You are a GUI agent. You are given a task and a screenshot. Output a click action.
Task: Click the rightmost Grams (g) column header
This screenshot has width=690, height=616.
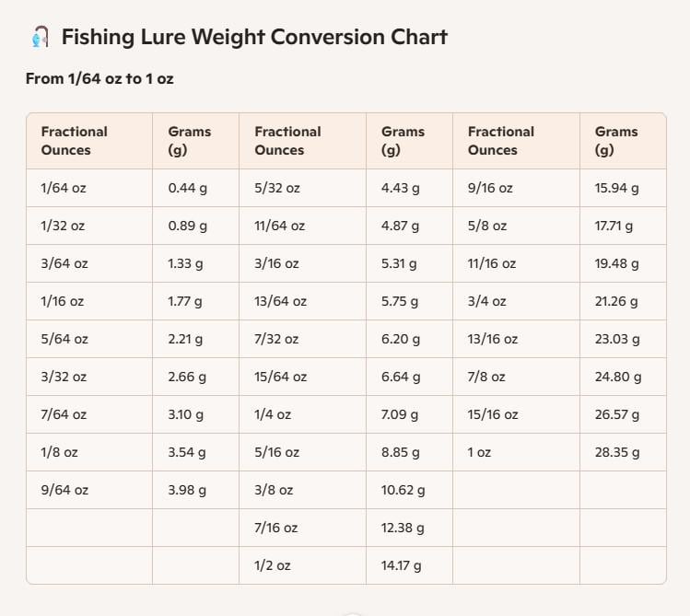click(x=615, y=141)
